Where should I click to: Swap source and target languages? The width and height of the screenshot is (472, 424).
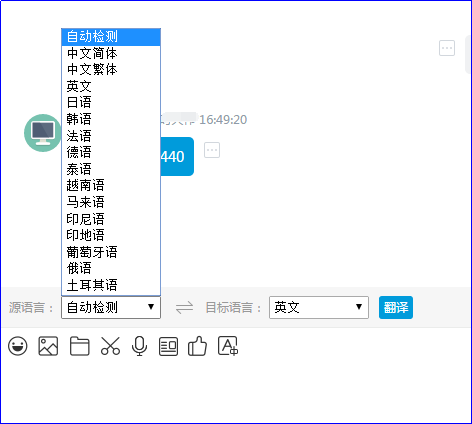(x=184, y=307)
